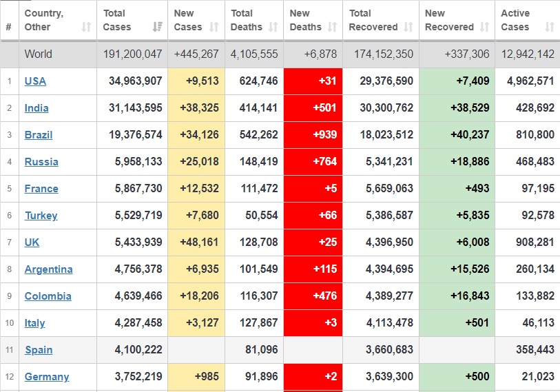Sort Active Cases with arrow icon
This screenshot has width=560, height=392.
(x=549, y=28)
